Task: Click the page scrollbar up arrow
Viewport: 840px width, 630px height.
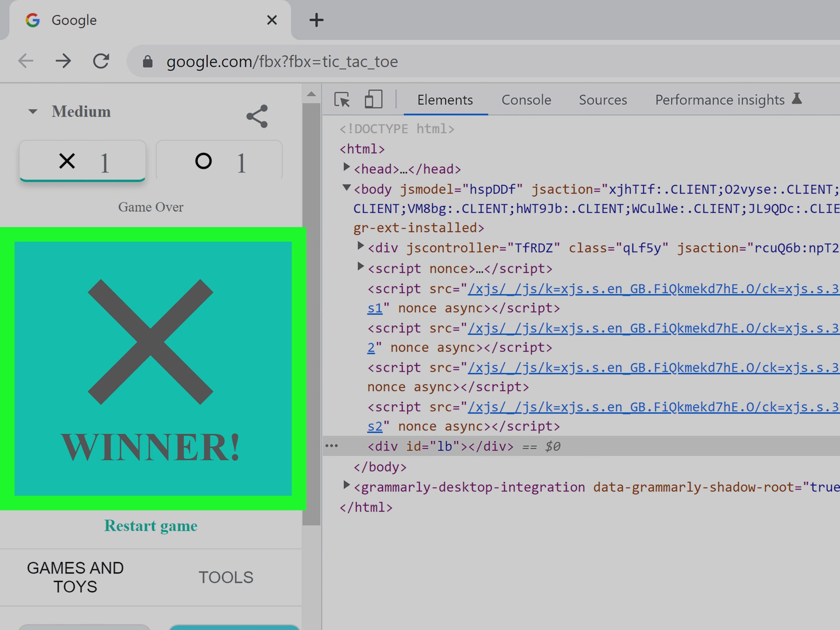Action: click(x=311, y=94)
